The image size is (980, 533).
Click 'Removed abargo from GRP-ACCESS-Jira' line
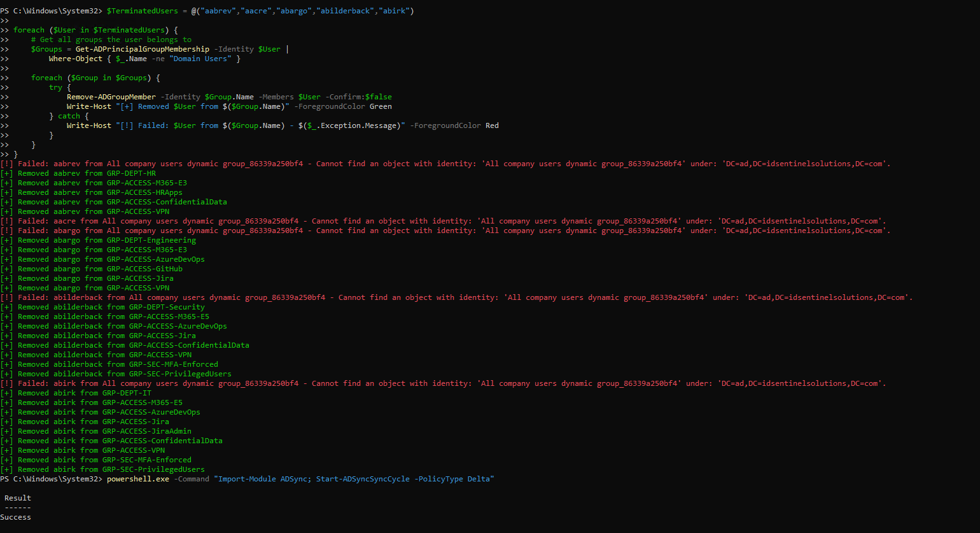pyautogui.click(x=87, y=278)
